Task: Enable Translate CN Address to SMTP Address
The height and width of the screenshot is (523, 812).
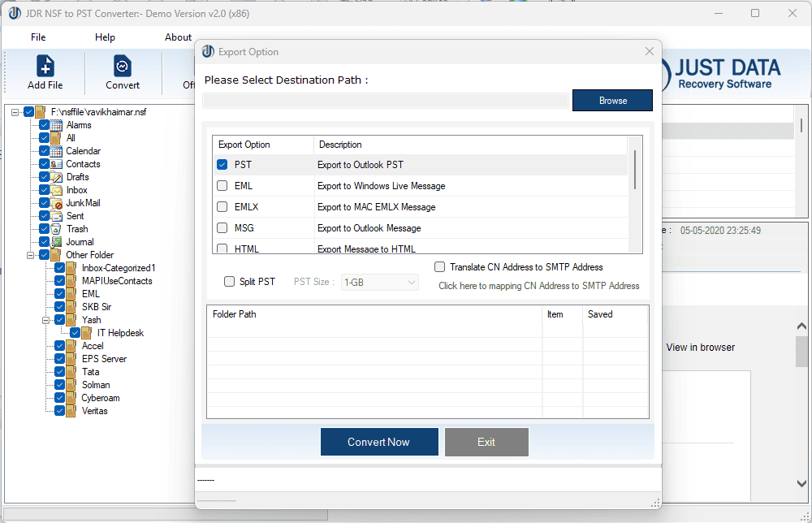Action: [438, 266]
